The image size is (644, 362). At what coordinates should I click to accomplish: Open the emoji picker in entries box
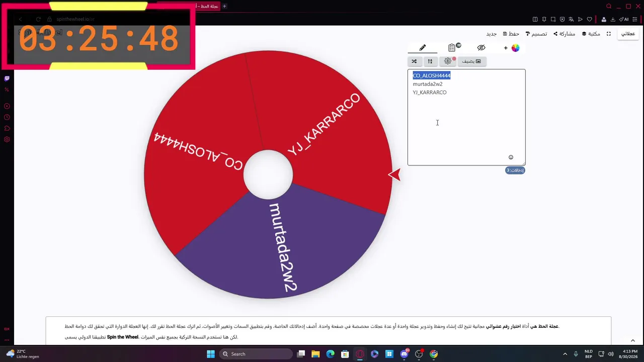click(x=511, y=157)
